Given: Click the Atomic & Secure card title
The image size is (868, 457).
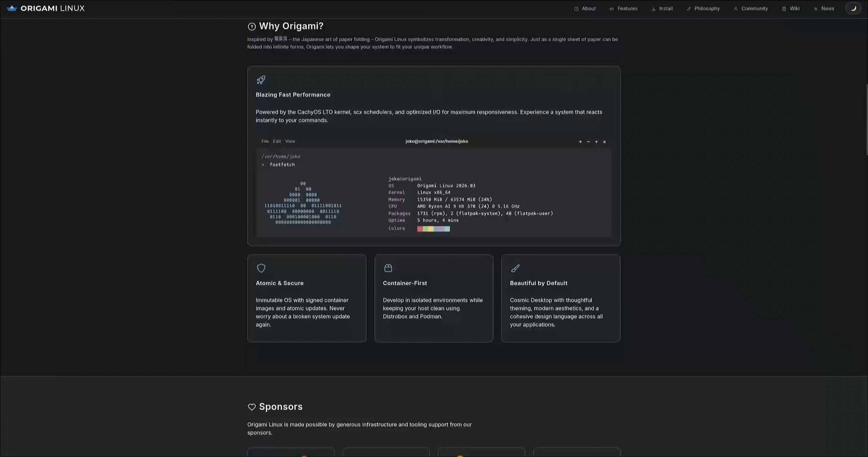Looking at the screenshot, I should [x=280, y=283].
